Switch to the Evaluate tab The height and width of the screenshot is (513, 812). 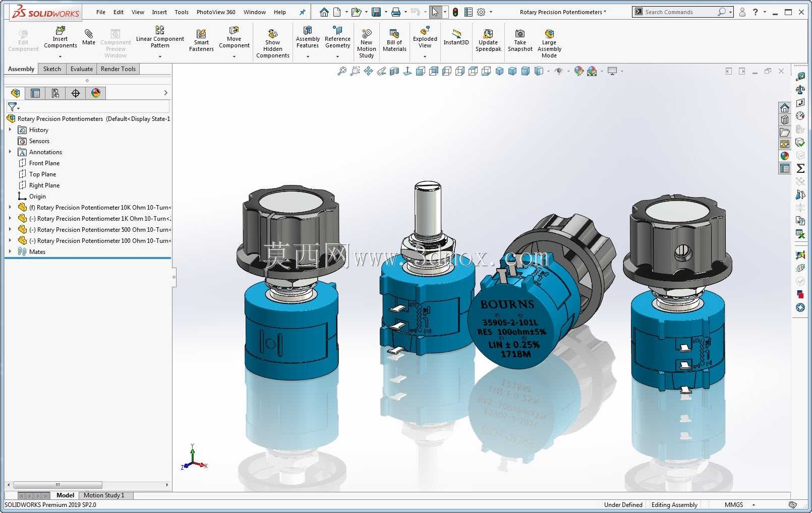click(x=82, y=69)
